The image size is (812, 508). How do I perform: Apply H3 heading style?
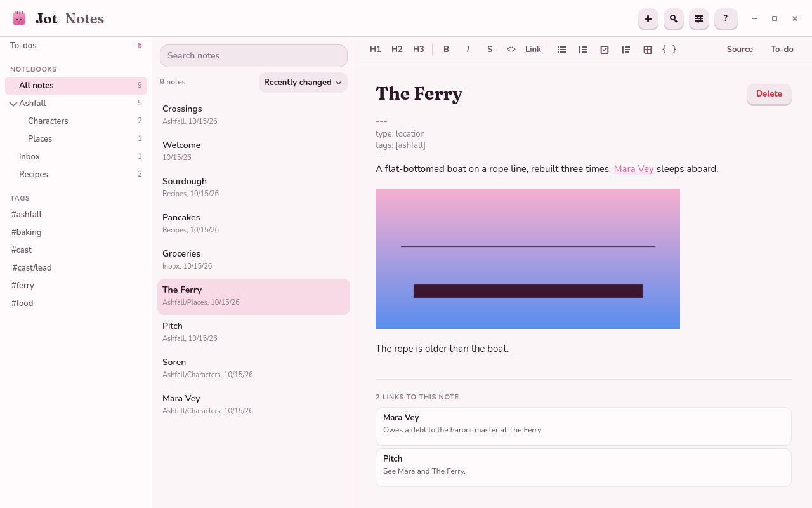(419, 50)
